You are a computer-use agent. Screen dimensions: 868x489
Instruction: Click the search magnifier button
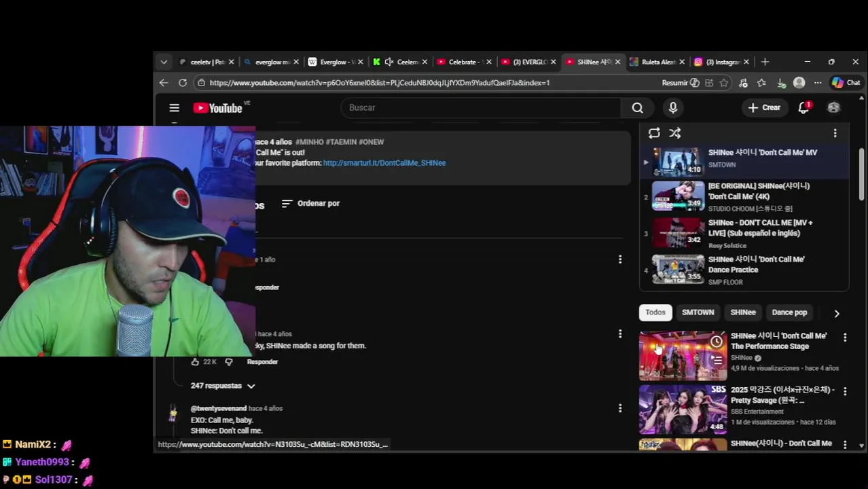pyautogui.click(x=637, y=107)
